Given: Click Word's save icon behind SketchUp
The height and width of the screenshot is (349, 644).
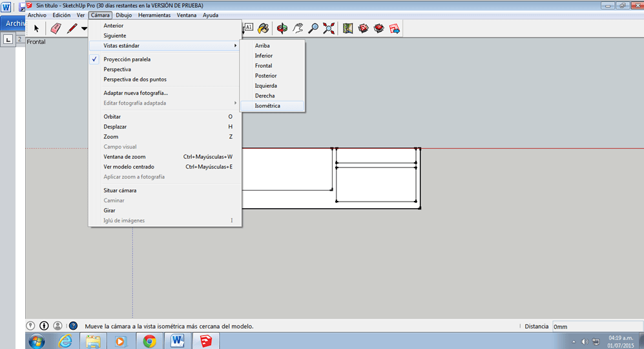Looking at the screenshot, I should pos(22,7).
